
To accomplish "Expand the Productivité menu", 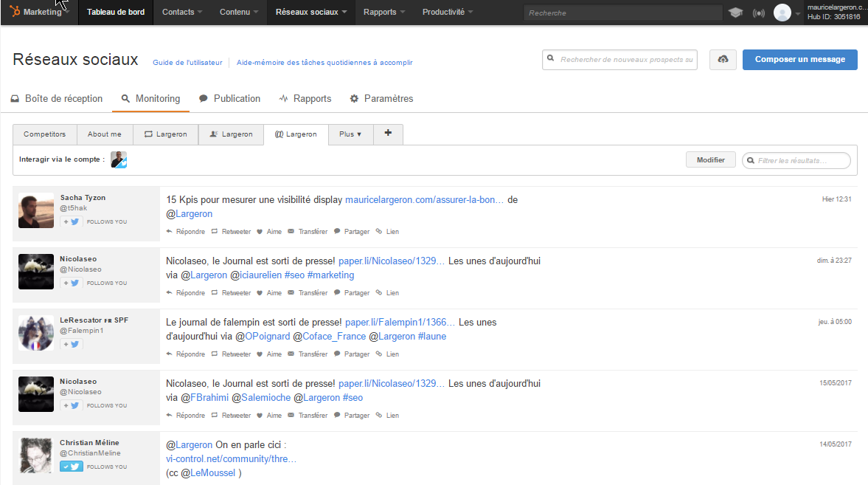I will pyautogui.click(x=448, y=13).
